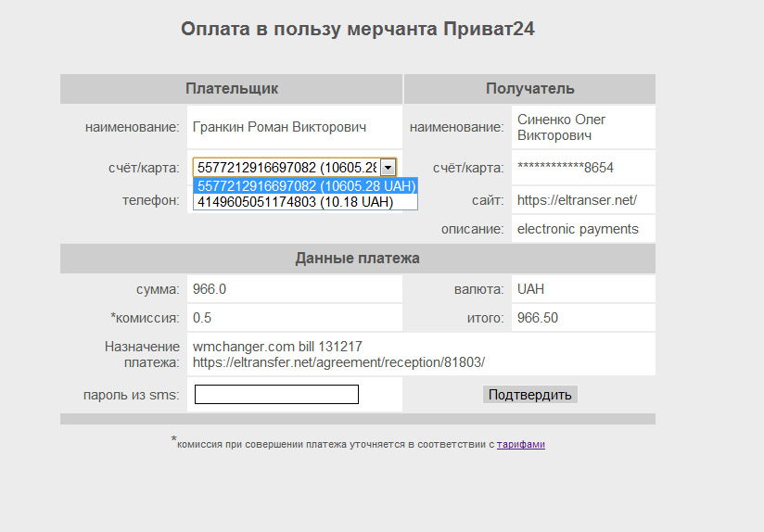Click the masked card number ending 8654
This screenshot has height=532, width=764.
pos(566,168)
